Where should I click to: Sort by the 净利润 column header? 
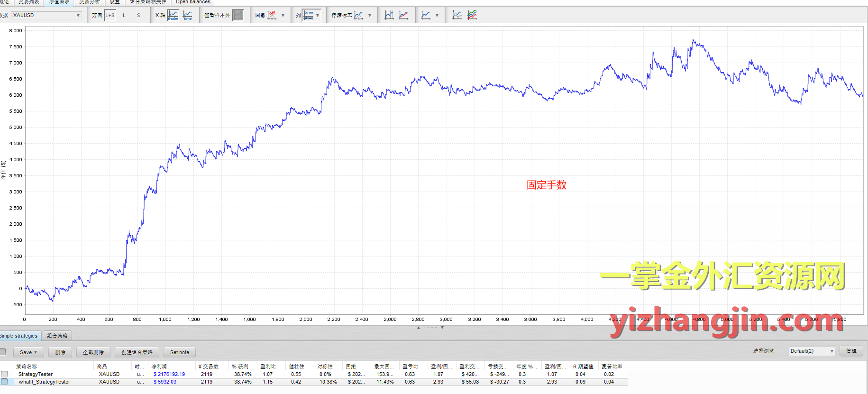click(x=172, y=367)
